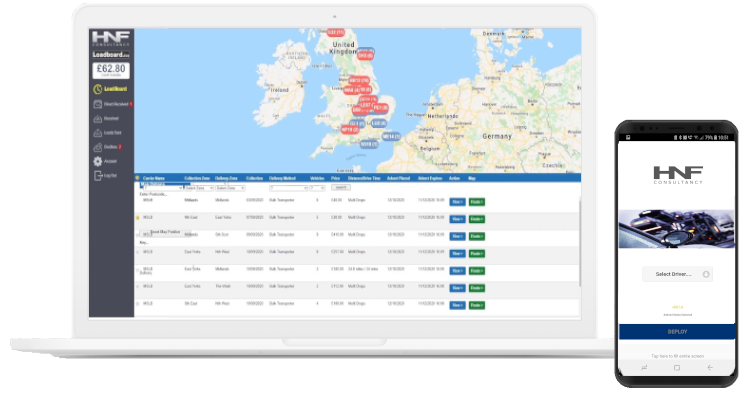Open Select Driver dropdown on phone
The image size is (754, 400).
coord(677,274)
